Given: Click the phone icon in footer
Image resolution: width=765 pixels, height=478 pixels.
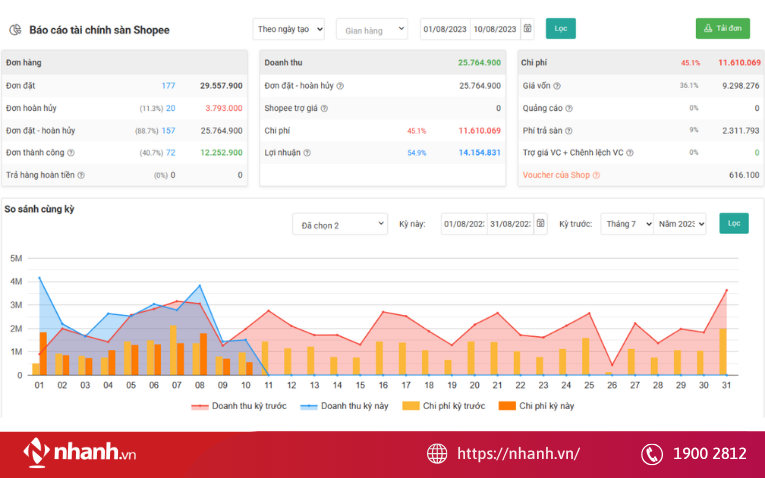Looking at the screenshot, I should (652, 454).
